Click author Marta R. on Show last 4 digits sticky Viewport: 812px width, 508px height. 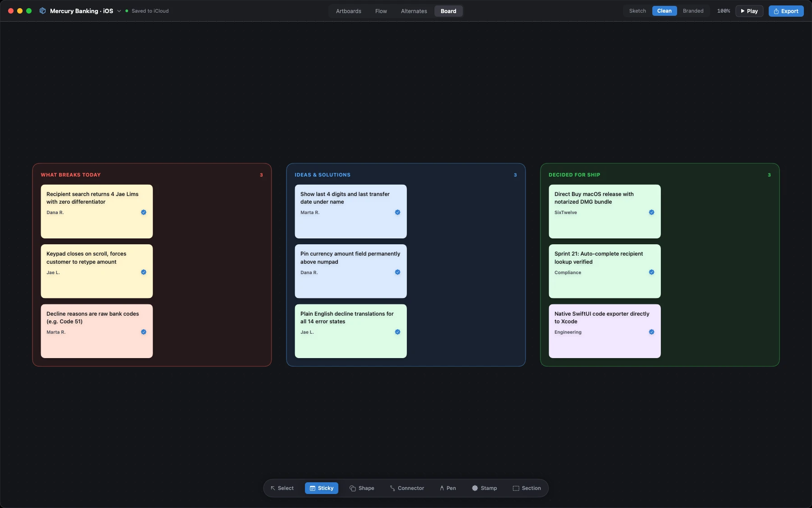tap(310, 213)
